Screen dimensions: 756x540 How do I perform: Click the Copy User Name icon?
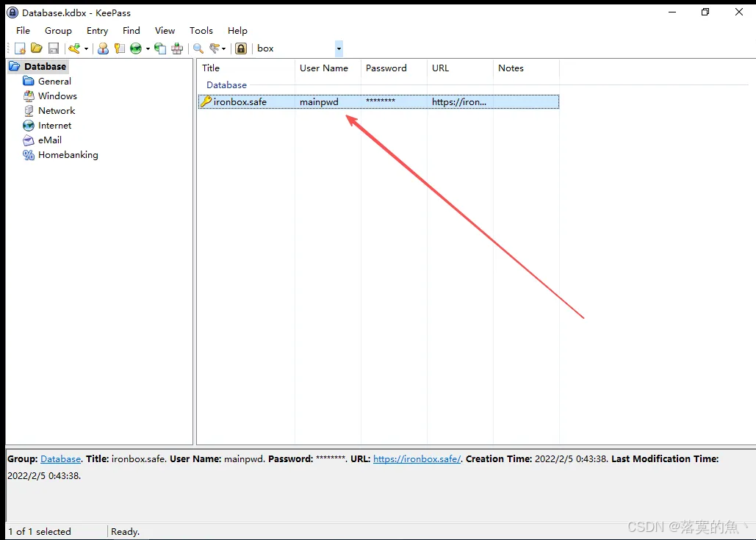tap(103, 48)
